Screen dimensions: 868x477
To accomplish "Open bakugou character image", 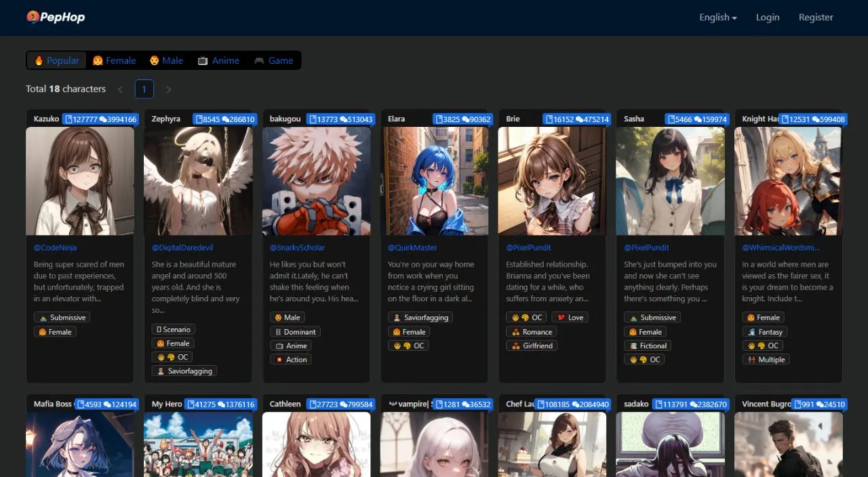I will [x=316, y=181].
